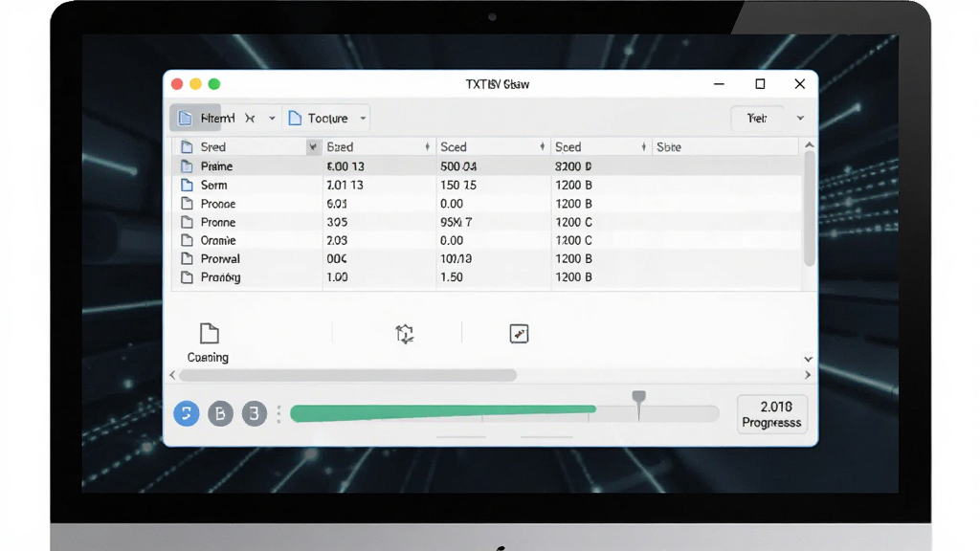Select the "Sorm" row name
Viewport: 980px width, 551px height.
[213, 185]
